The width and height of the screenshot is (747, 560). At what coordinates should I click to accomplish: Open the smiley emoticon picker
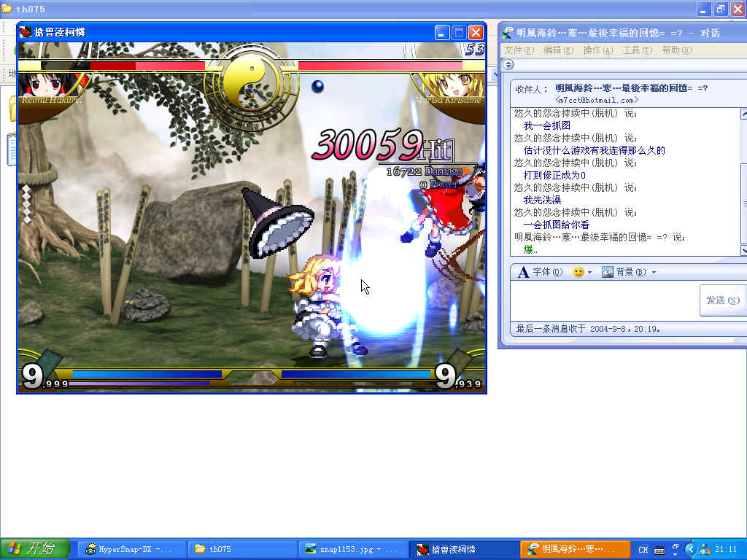(x=578, y=272)
